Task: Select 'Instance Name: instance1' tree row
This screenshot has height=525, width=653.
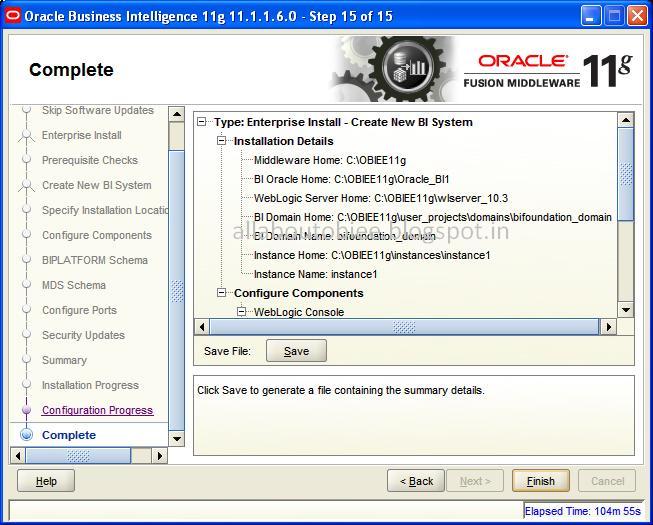Action: point(315,274)
